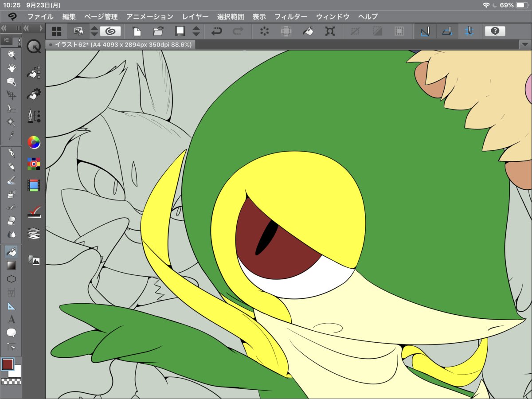Switch to the イラスト62 document tab
This screenshot has width=532, height=399.
[x=121, y=45]
